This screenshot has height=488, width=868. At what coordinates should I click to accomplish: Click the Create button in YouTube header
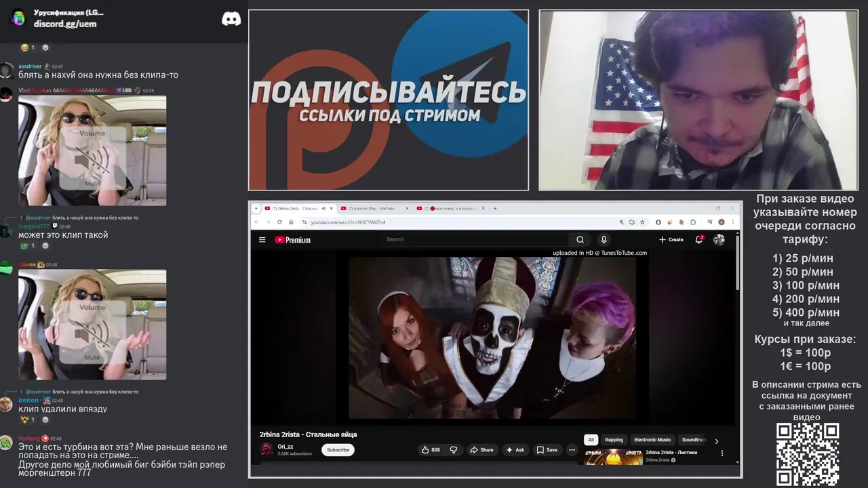pyautogui.click(x=671, y=239)
